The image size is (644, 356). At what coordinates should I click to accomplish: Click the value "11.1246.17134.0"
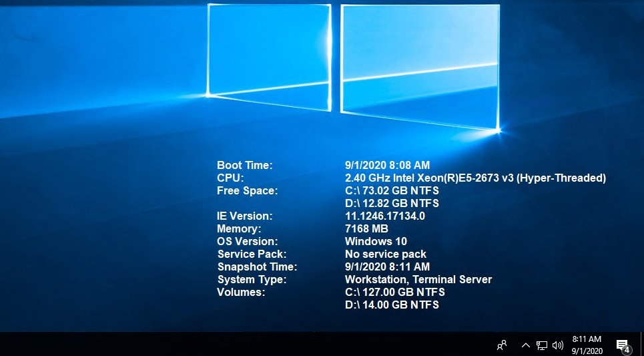tap(385, 216)
